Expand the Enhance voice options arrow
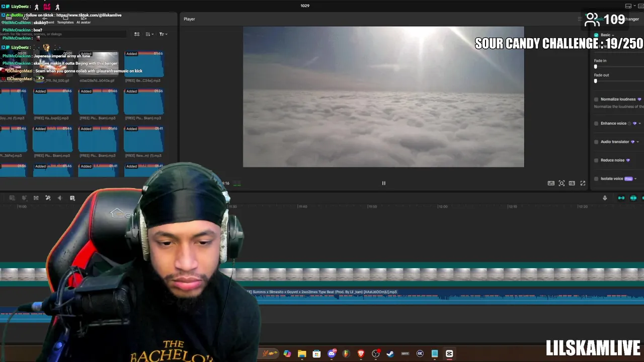The height and width of the screenshot is (362, 644). pyautogui.click(x=639, y=124)
